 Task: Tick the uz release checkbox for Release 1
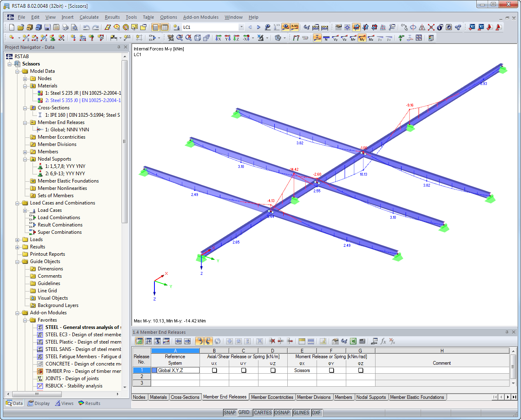(x=272, y=370)
